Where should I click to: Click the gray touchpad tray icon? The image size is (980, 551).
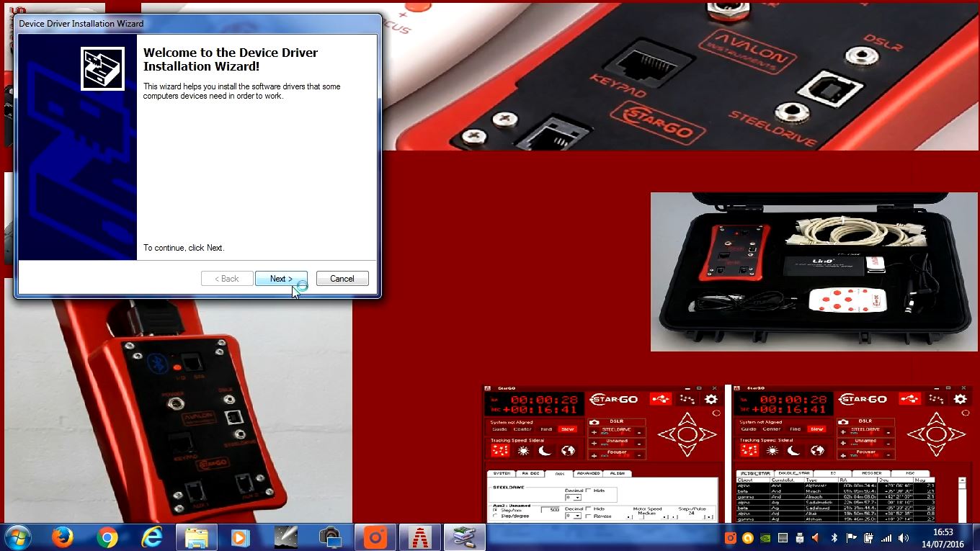coord(783,538)
